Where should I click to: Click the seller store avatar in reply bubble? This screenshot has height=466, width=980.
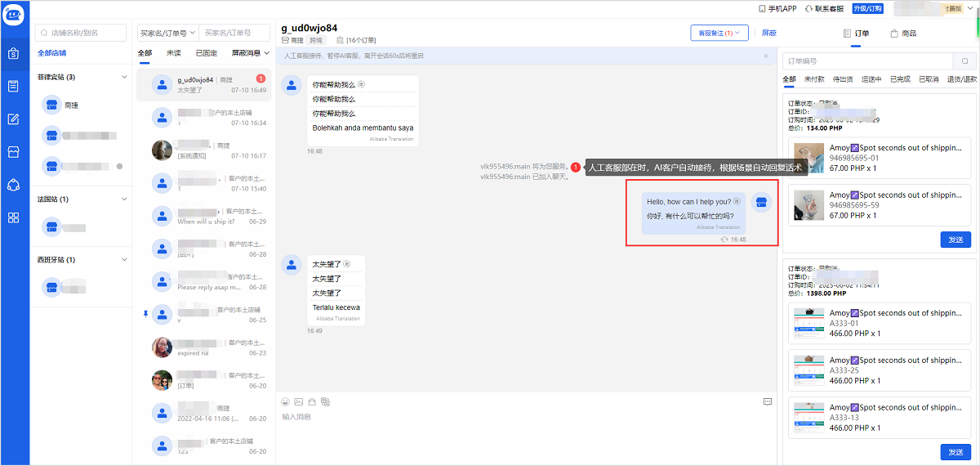(761, 203)
